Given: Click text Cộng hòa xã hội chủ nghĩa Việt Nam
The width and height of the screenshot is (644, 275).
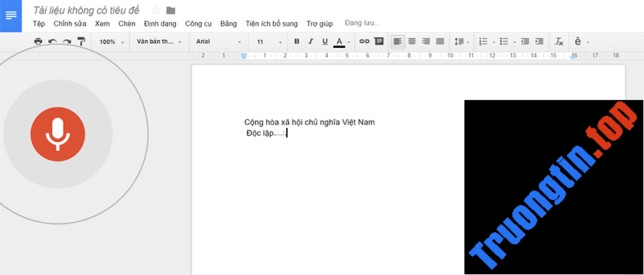Looking at the screenshot, I should coord(310,122).
